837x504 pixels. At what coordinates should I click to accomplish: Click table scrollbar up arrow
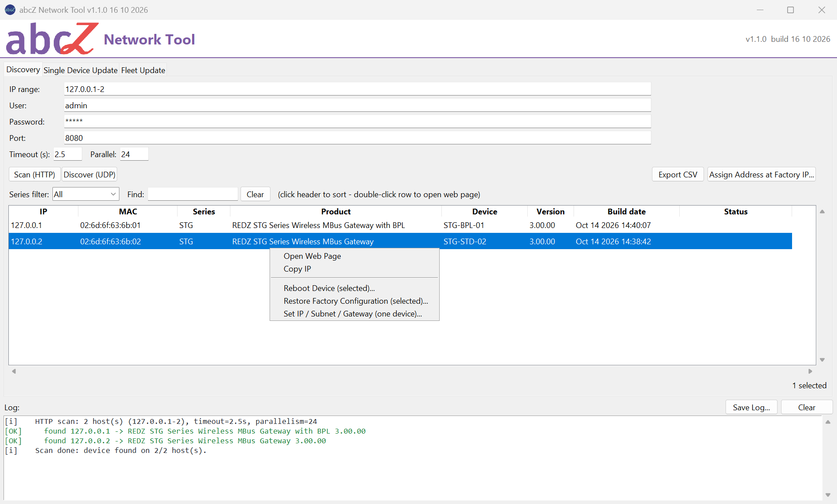pos(822,212)
